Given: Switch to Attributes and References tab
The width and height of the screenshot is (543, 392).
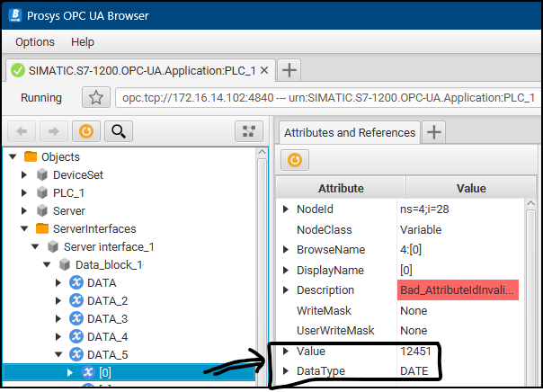Looking at the screenshot, I should coord(349,132).
